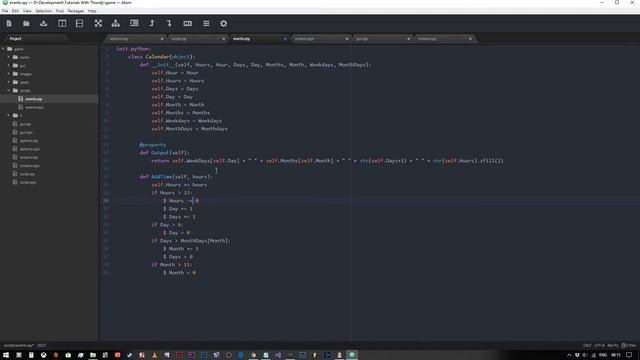Click the files count in status bar
This screenshot has height=360, width=640.
629,345
